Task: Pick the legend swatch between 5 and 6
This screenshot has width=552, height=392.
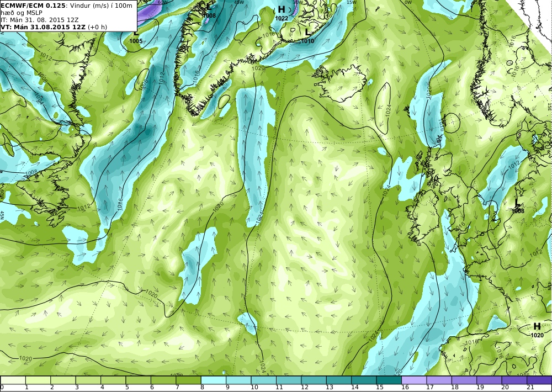Action: [139, 380]
